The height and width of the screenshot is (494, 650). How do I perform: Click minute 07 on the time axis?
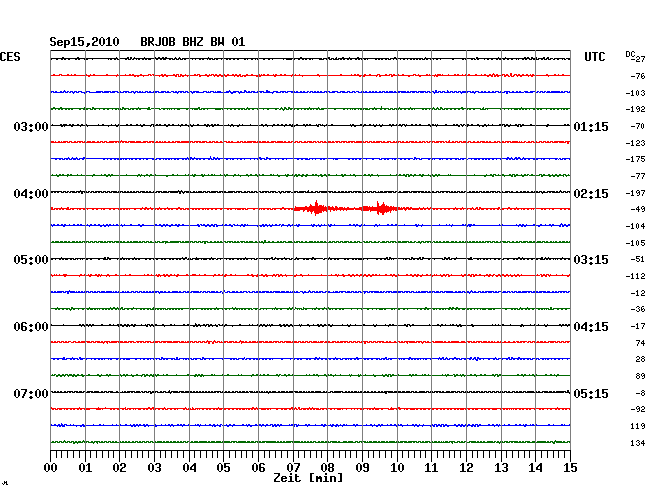(293, 468)
